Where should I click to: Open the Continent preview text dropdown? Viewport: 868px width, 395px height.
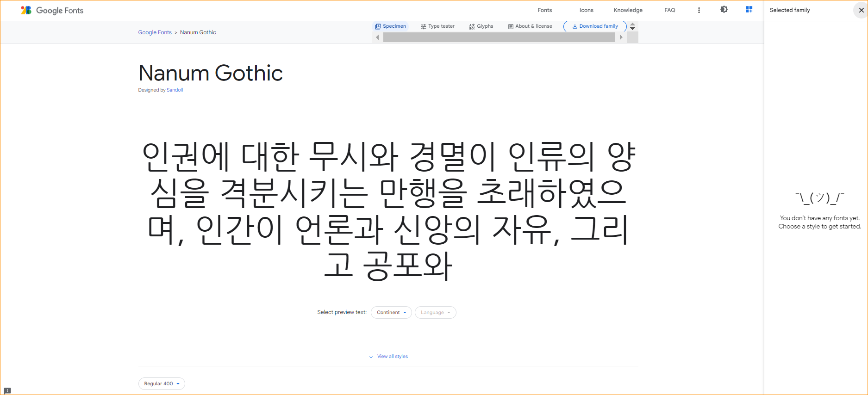391,313
